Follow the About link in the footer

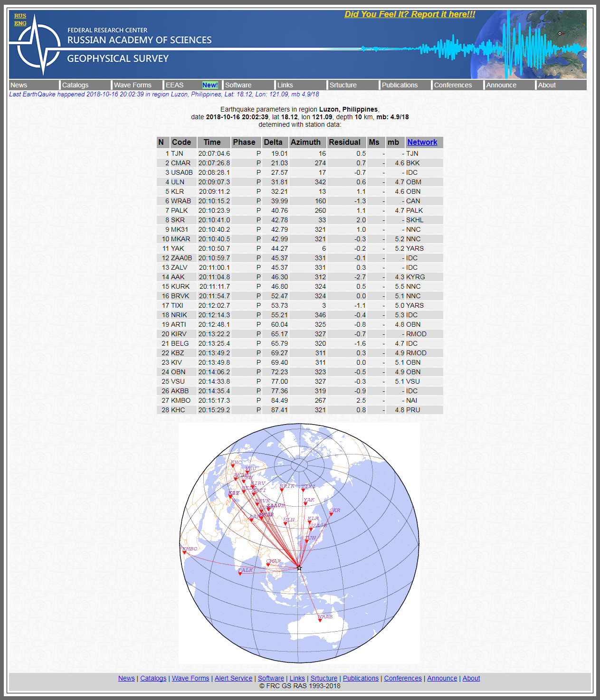(471, 678)
